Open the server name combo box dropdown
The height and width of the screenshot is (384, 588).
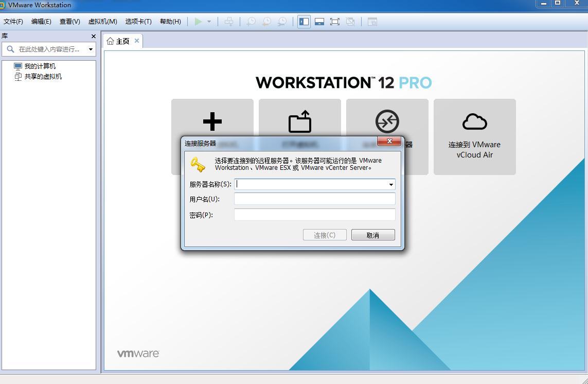tap(391, 184)
